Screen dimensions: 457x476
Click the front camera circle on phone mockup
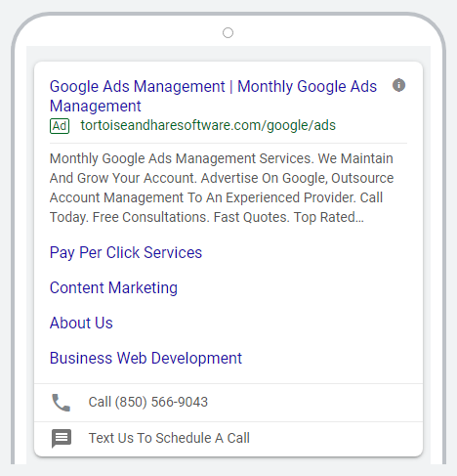[228, 32]
